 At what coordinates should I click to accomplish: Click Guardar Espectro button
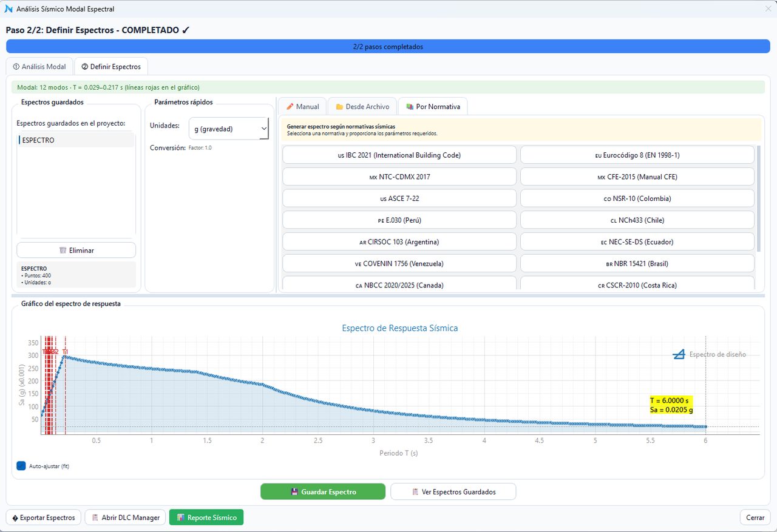[x=323, y=491]
